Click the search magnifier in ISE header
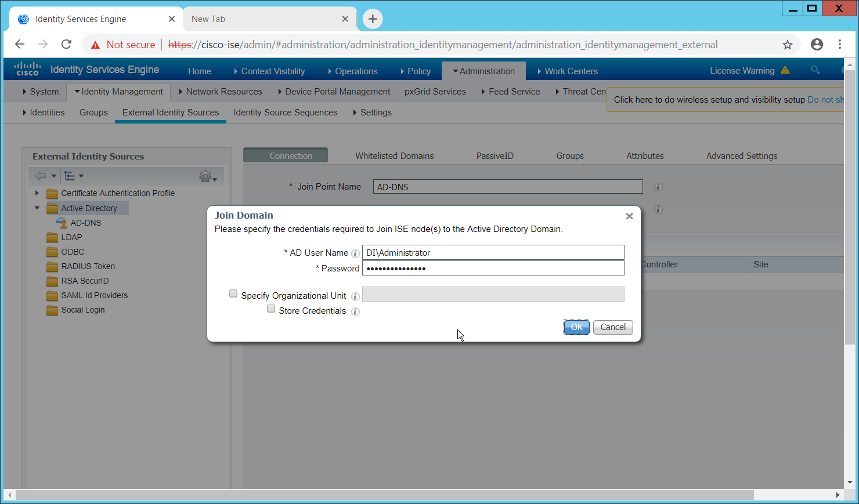Image resolution: width=859 pixels, height=504 pixels. 815,70
